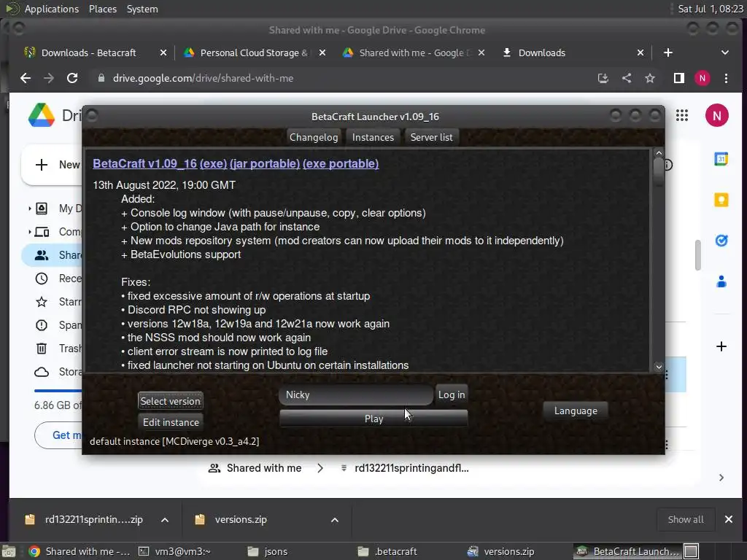Open the Changelog tab in BetaCraft Launcher

tap(314, 137)
